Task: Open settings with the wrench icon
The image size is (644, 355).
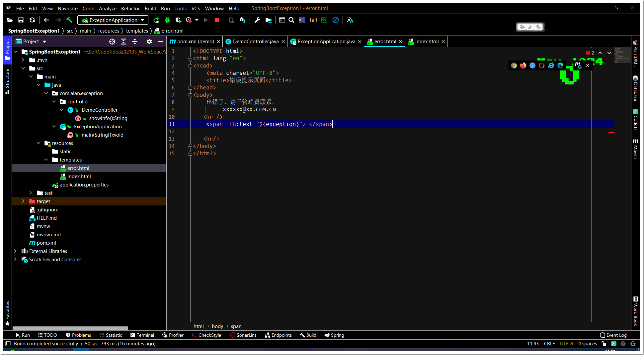Action: (x=257, y=20)
